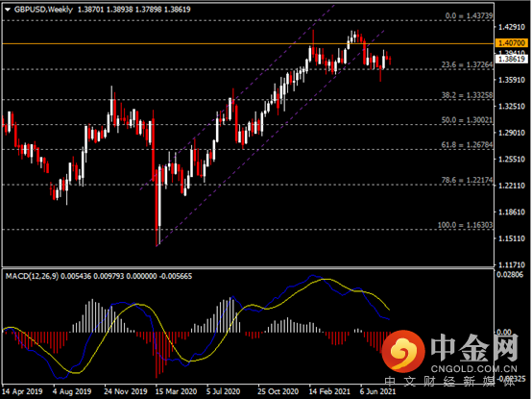
Task: Click the MACD 0.00 zero-level scale label
Action: pyautogui.click(x=504, y=332)
